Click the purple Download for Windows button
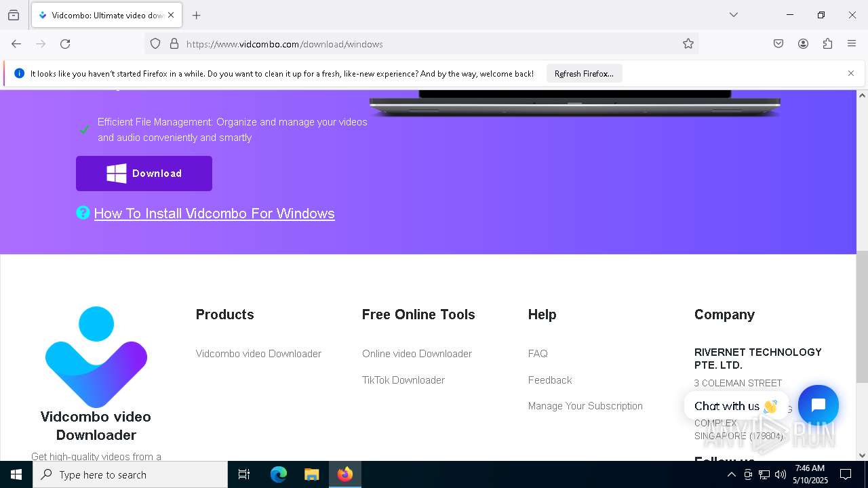Screen dimensions: 868x488 click(144, 174)
